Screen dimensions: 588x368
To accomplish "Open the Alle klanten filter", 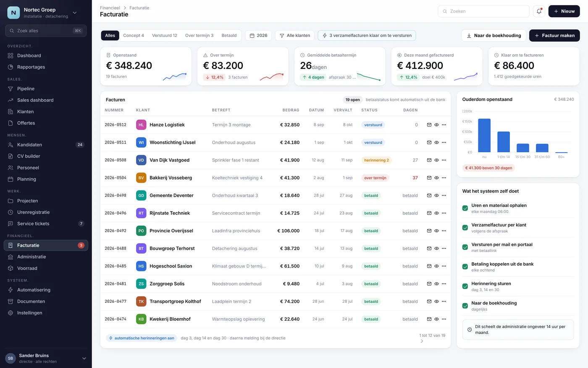I will pyautogui.click(x=295, y=35).
